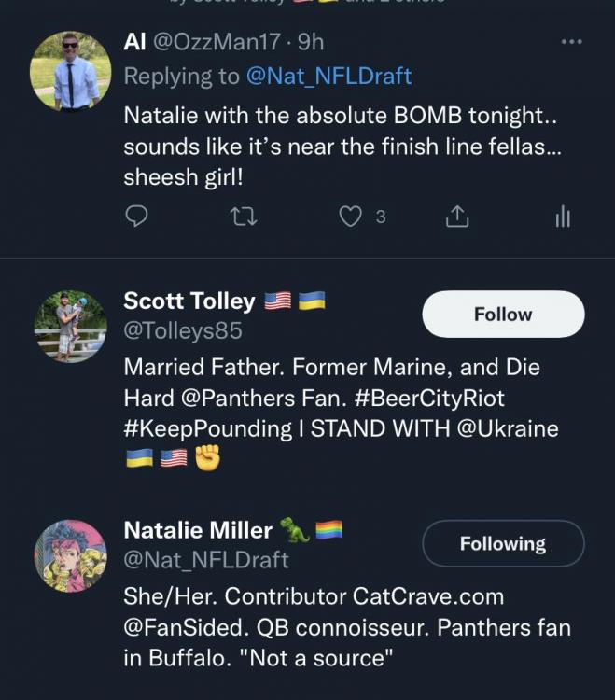Like Al's tweet with heart icon
The image size is (615, 700).
(x=350, y=217)
